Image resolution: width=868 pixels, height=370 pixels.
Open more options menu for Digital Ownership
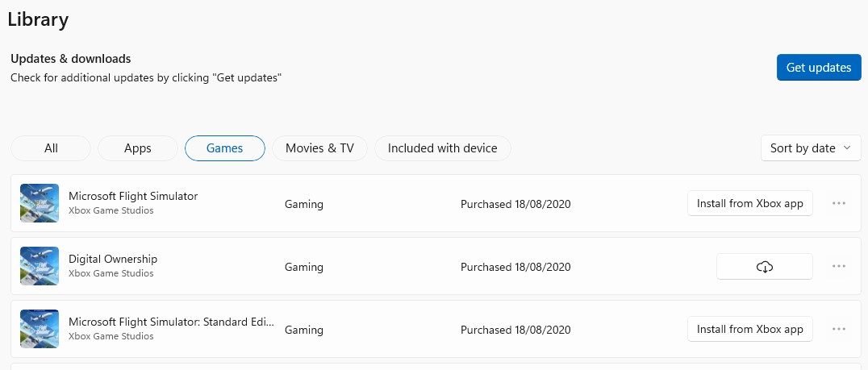pos(838,266)
